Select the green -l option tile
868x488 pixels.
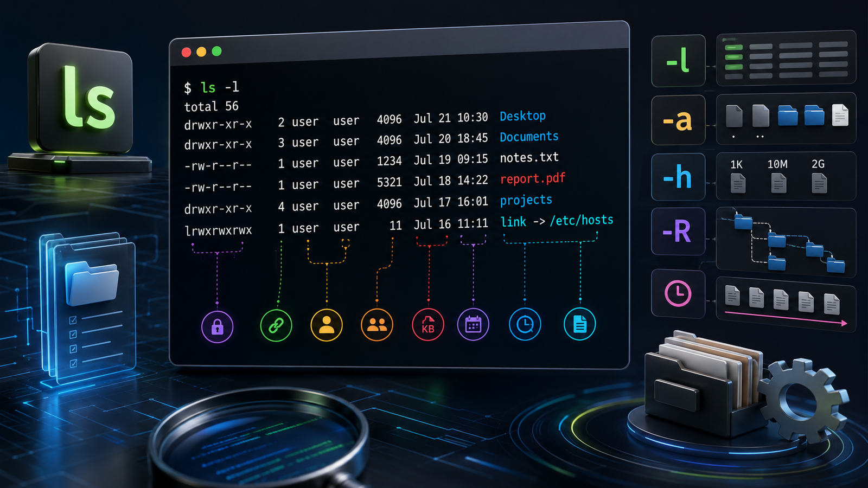tap(678, 61)
